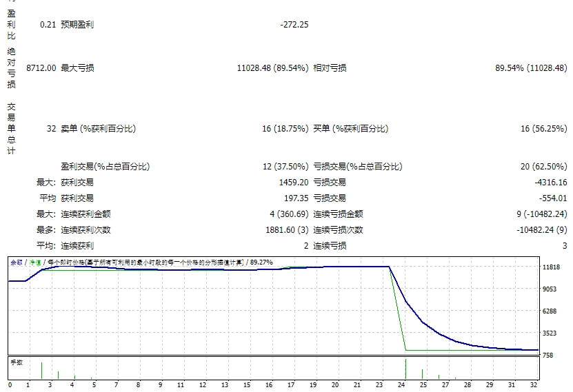Image resolution: width=573 pixels, height=392 pixels.
Task: Click the 卖单 (%获利百分比) label
Action: coord(98,128)
